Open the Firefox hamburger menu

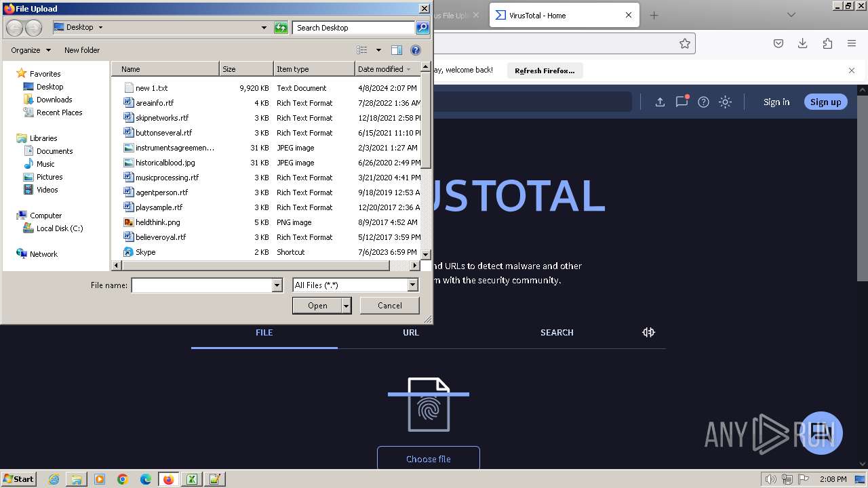(852, 43)
